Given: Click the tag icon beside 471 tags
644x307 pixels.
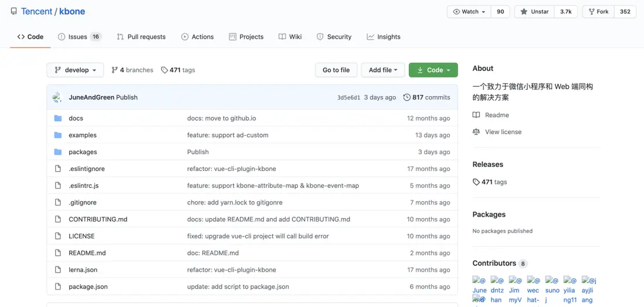Looking at the screenshot, I should point(165,70).
